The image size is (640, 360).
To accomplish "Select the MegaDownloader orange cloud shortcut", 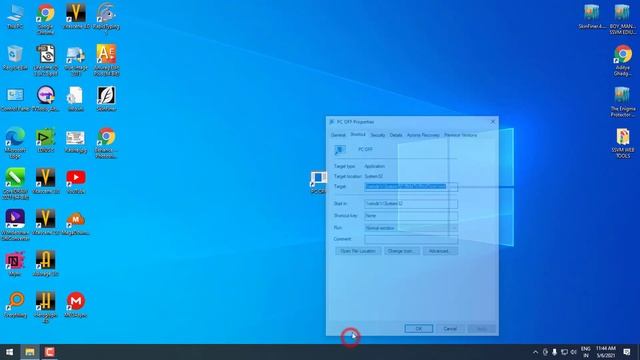I will [x=76, y=223].
